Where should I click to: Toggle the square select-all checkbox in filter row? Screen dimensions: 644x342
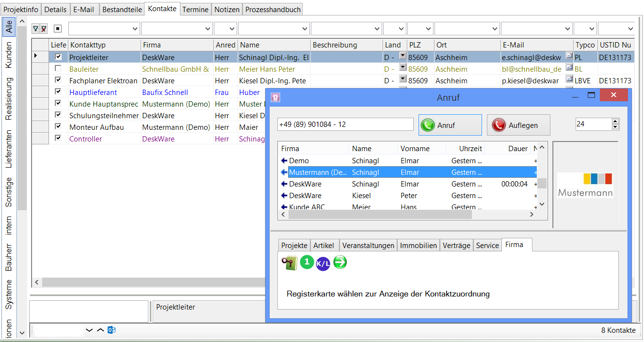(58, 29)
